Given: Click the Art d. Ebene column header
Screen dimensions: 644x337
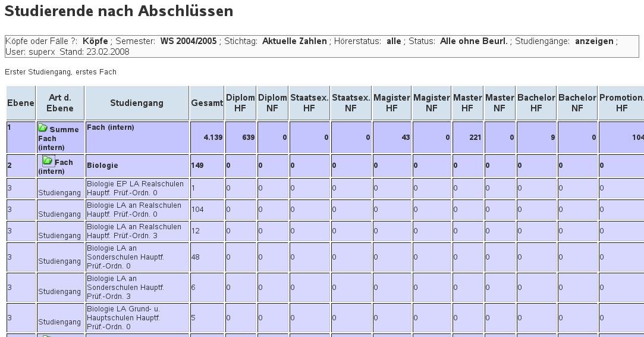Looking at the screenshot, I should 60,103.
